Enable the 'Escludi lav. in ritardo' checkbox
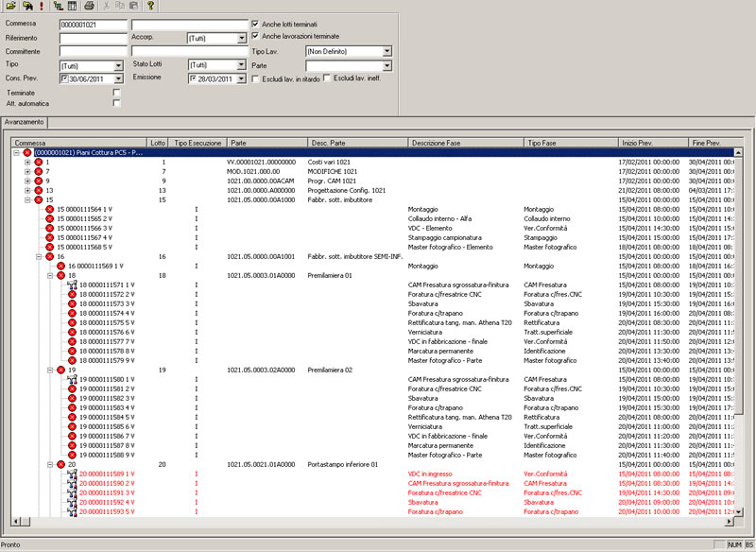The width and height of the screenshot is (756, 552). pyautogui.click(x=255, y=78)
